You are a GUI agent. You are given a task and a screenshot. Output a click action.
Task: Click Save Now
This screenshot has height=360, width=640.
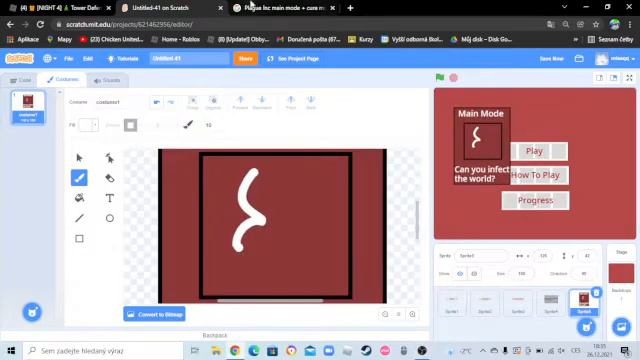click(x=551, y=58)
